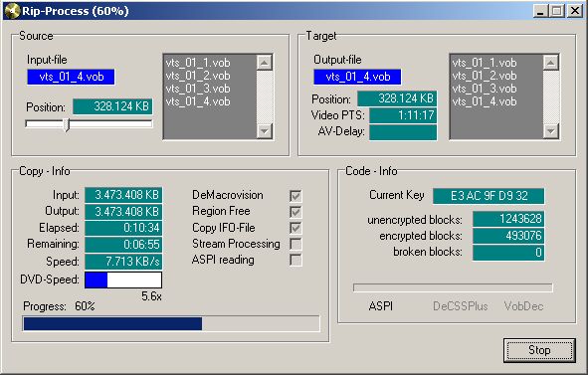
Task: Click the disc icon in title bar
Action: (x=12, y=11)
